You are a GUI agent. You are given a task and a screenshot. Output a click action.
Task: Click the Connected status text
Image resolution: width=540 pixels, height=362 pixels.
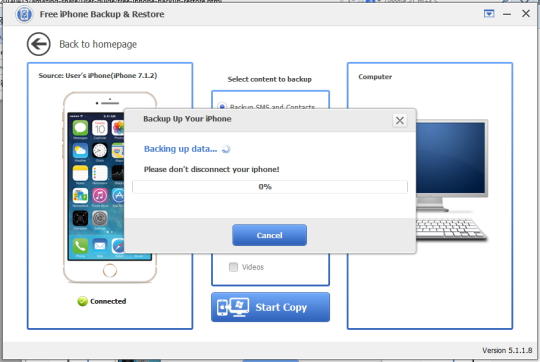click(x=108, y=301)
